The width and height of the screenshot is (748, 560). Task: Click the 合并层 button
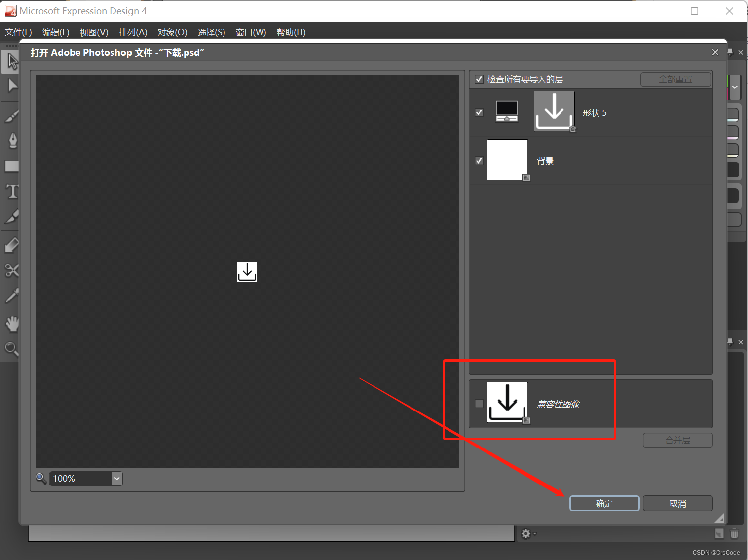tap(678, 440)
